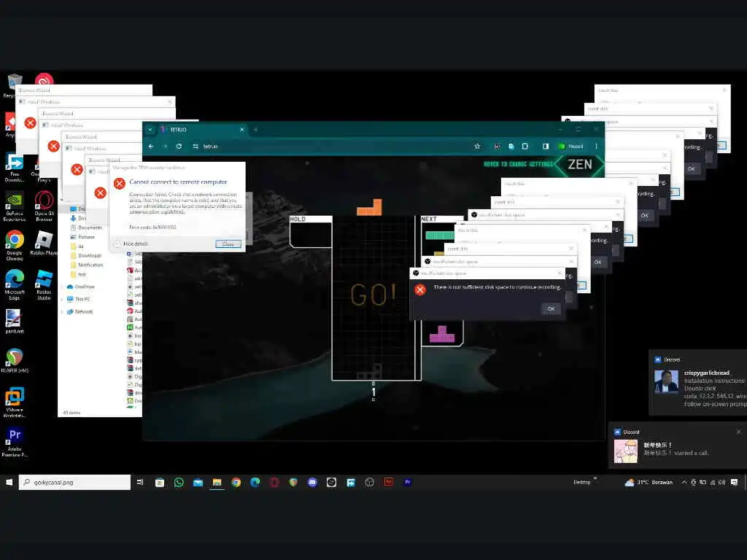
Task: Open Roblox Studio desktop shortcut
Action: pos(44,284)
